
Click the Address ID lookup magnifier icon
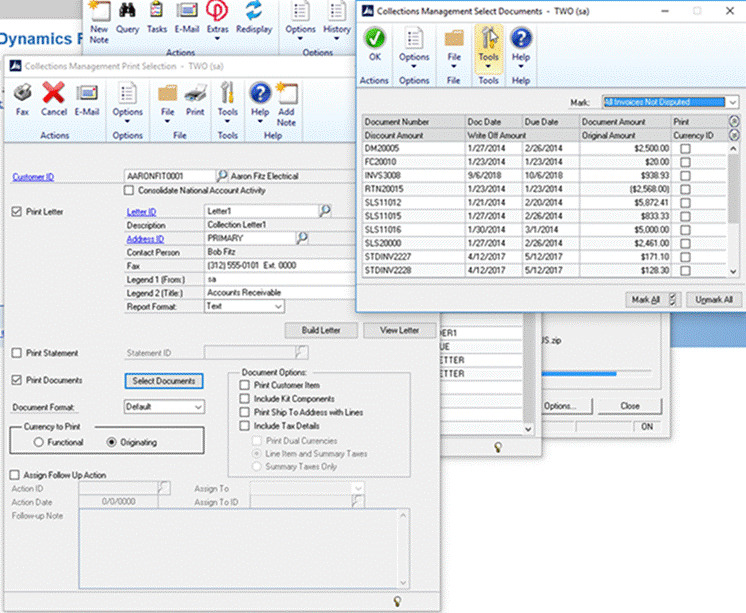click(303, 237)
